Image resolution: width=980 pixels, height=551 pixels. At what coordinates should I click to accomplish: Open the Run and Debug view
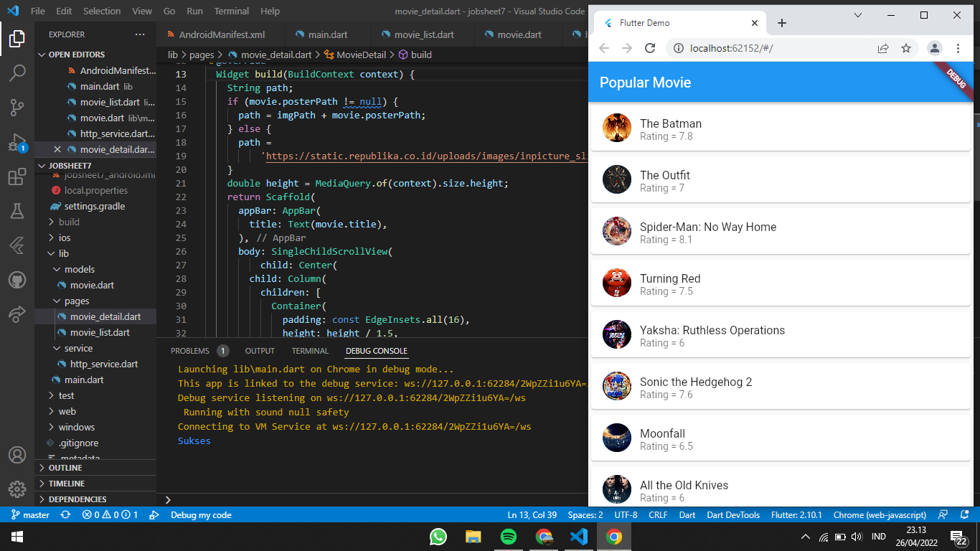click(x=17, y=142)
